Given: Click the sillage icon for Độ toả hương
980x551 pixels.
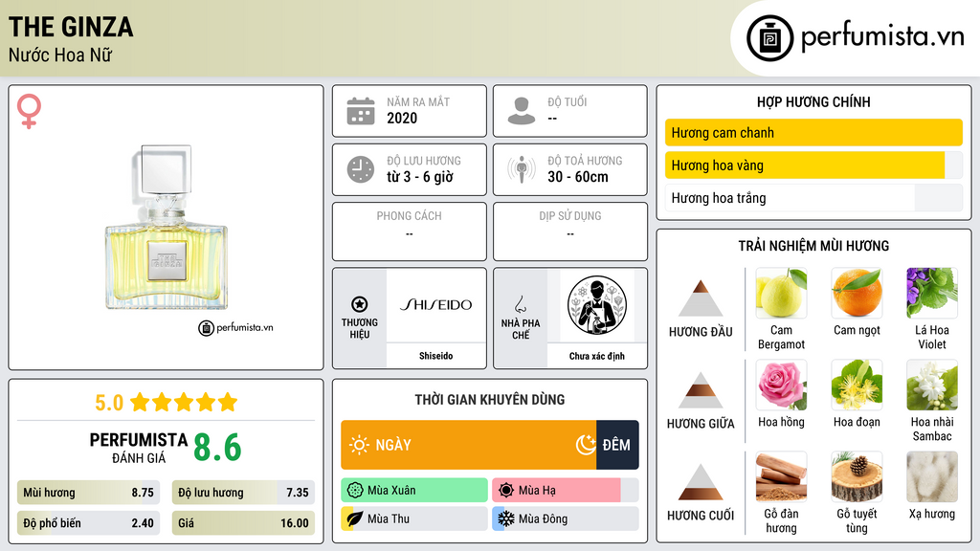Looking at the screenshot, I should [522, 169].
